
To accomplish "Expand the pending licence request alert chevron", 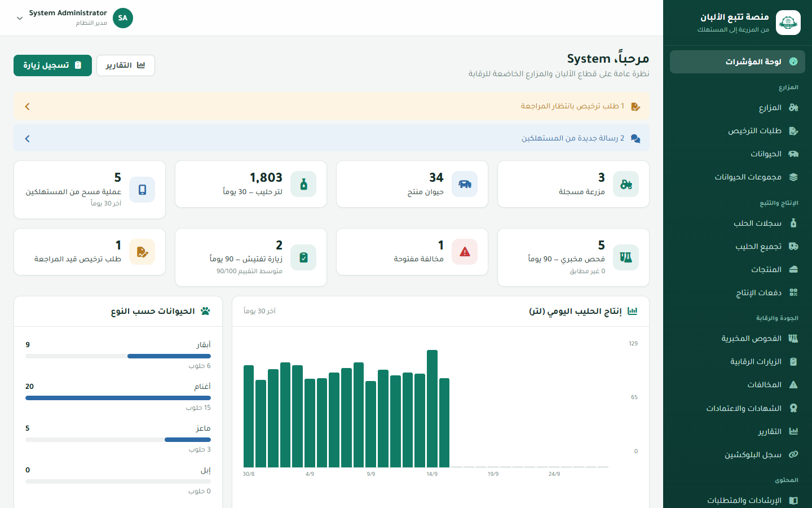I will click(x=27, y=106).
